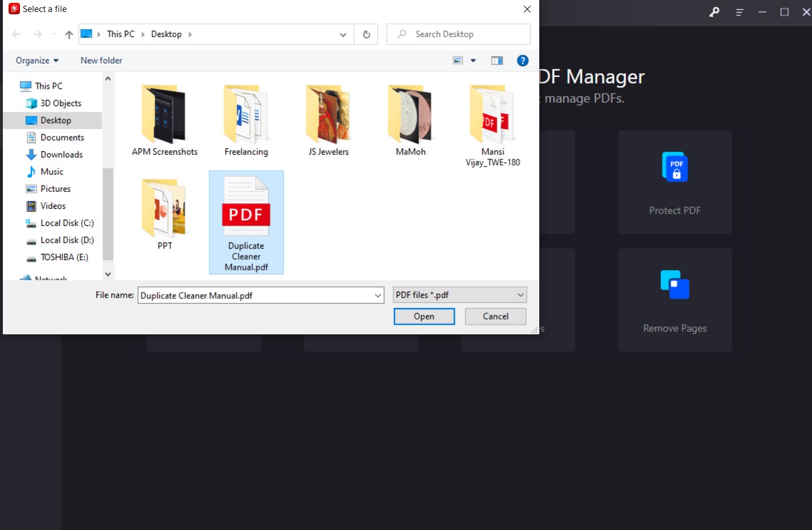Click the Protect PDF tool icon
This screenshot has width=812, height=530.
(674, 167)
